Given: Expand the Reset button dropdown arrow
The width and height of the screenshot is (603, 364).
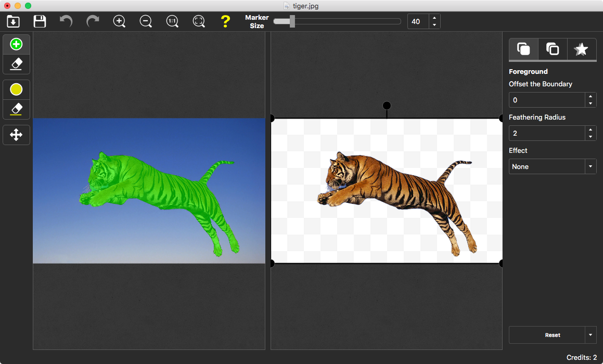Looking at the screenshot, I should point(590,335).
